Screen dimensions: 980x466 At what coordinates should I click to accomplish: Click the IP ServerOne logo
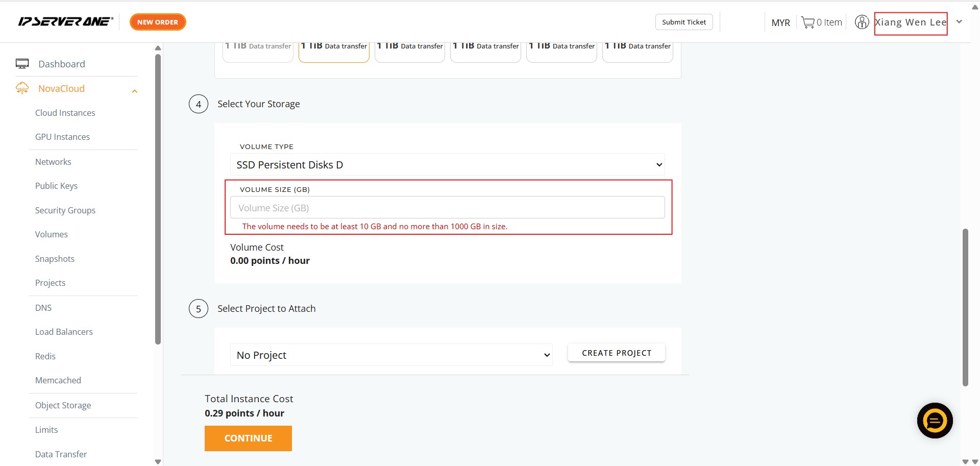(65, 21)
